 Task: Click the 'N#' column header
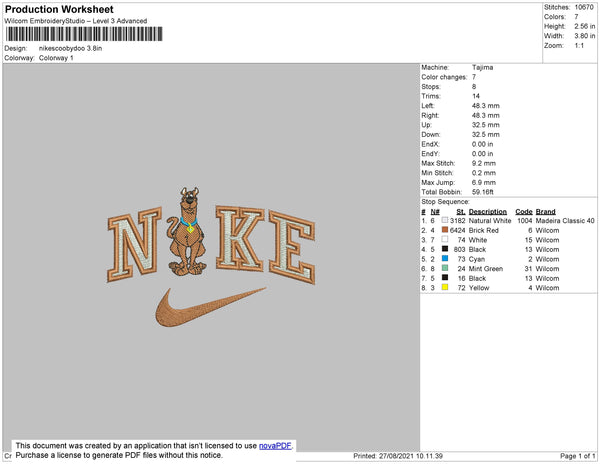pos(435,212)
